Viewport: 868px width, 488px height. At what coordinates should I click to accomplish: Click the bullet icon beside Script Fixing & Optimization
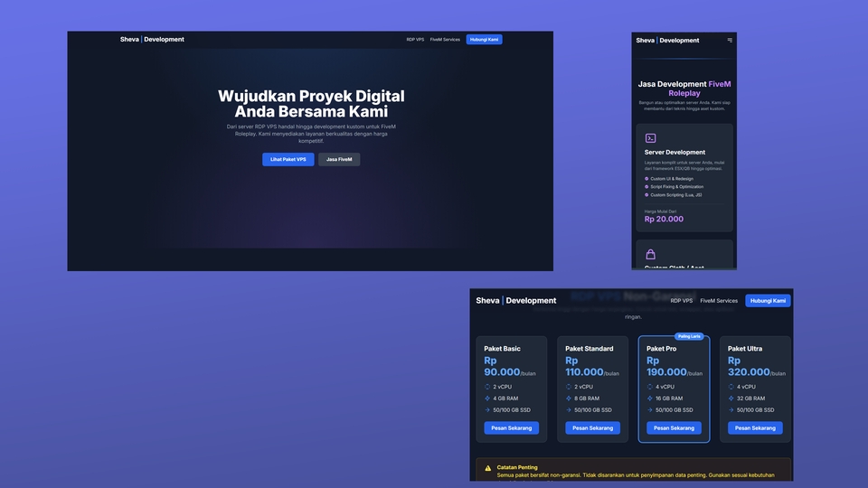click(x=646, y=187)
